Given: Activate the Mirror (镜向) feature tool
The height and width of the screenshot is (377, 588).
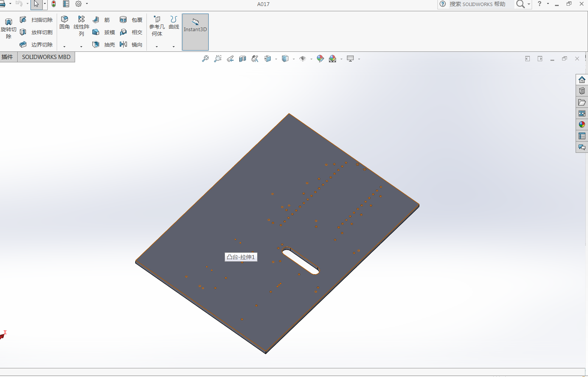Looking at the screenshot, I should pos(124,45).
